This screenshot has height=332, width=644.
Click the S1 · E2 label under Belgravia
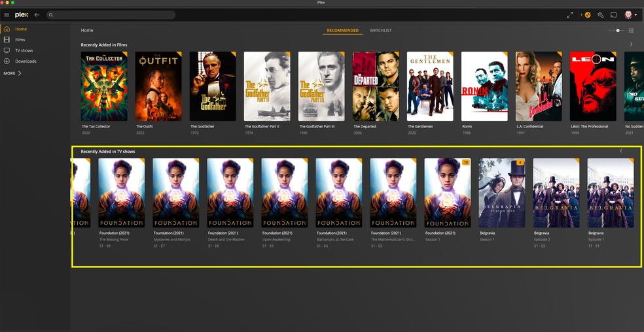click(540, 246)
